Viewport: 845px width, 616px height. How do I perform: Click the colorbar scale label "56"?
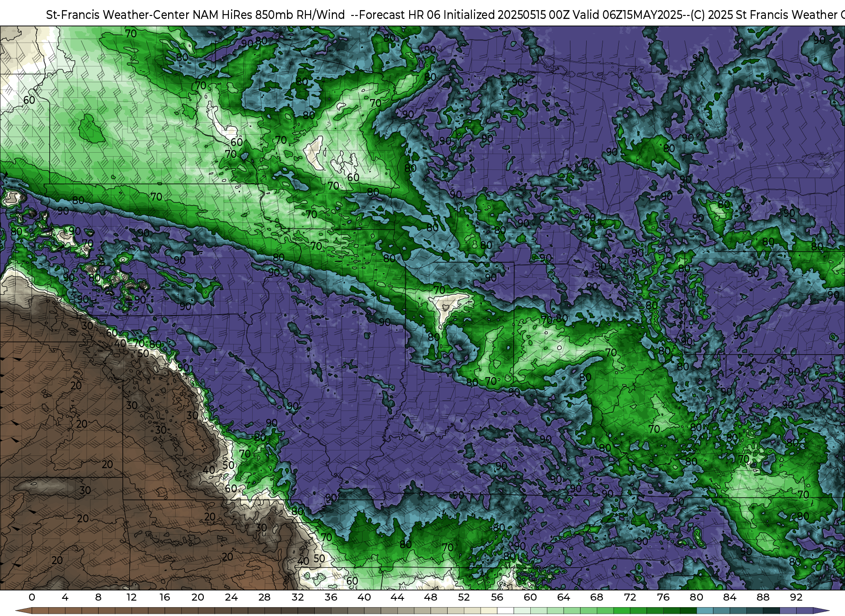coord(497,598)
